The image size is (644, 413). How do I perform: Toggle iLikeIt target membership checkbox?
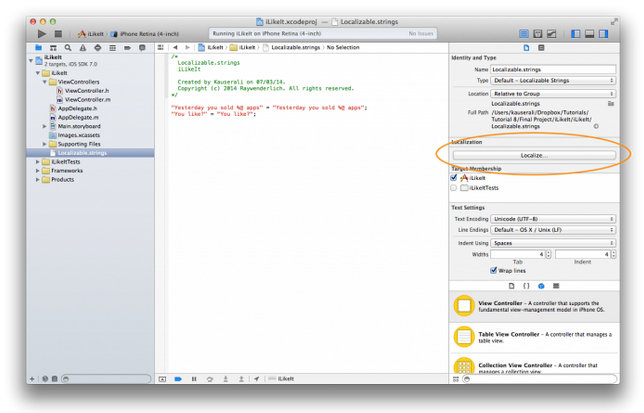click(x=453, y=178)
